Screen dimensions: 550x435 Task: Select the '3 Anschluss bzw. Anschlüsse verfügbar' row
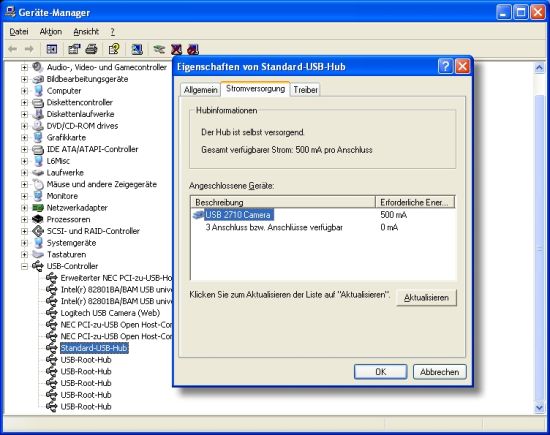(x=274, y=227)
